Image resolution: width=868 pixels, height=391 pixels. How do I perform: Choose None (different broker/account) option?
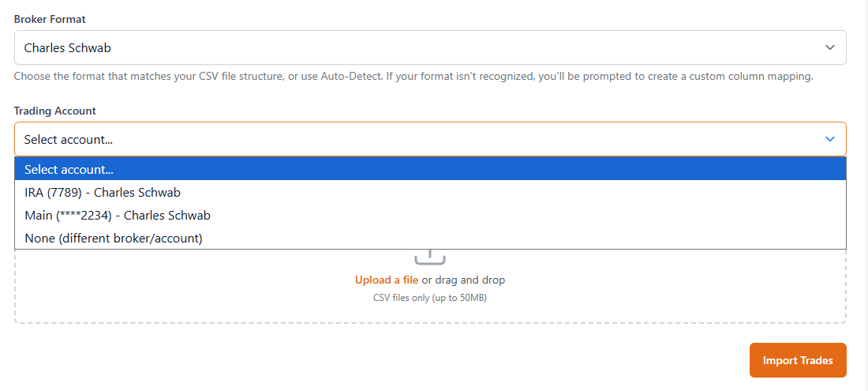pyautogui.click(x=114, y=238)
